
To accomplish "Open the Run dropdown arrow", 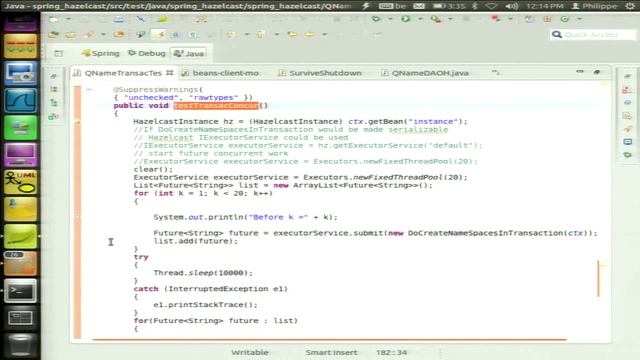I will pos(420,19).
